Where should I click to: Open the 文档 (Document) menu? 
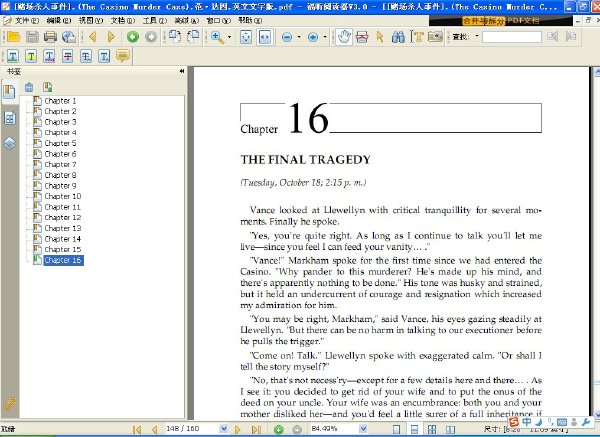click(x=123, y=21)
